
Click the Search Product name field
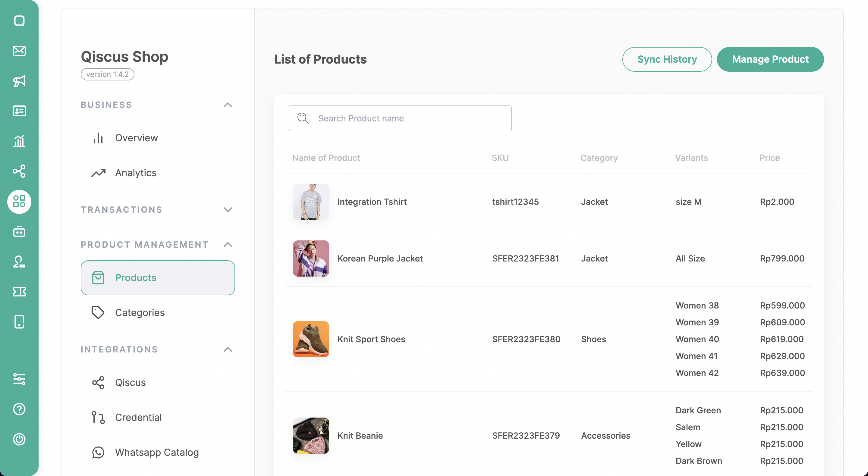(x=400, y=118)
